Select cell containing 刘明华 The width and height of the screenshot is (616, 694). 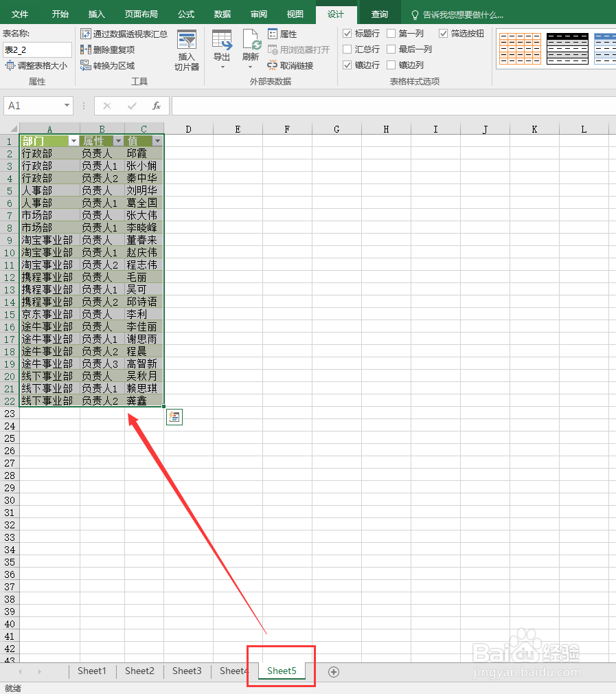coord(144,190)
